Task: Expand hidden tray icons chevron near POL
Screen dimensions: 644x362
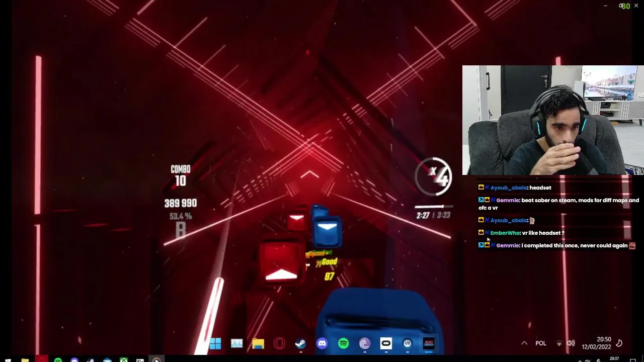Action: pyautogui.click(x=524, y=343)
